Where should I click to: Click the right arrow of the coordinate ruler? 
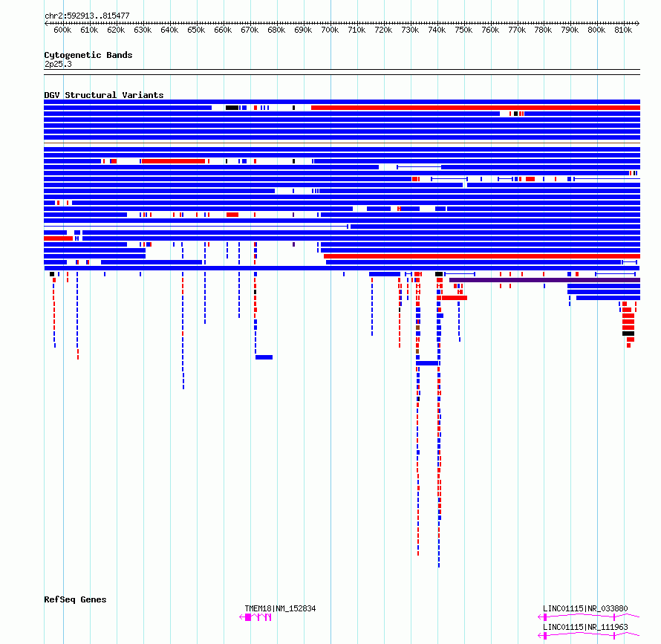click(637, 23)
